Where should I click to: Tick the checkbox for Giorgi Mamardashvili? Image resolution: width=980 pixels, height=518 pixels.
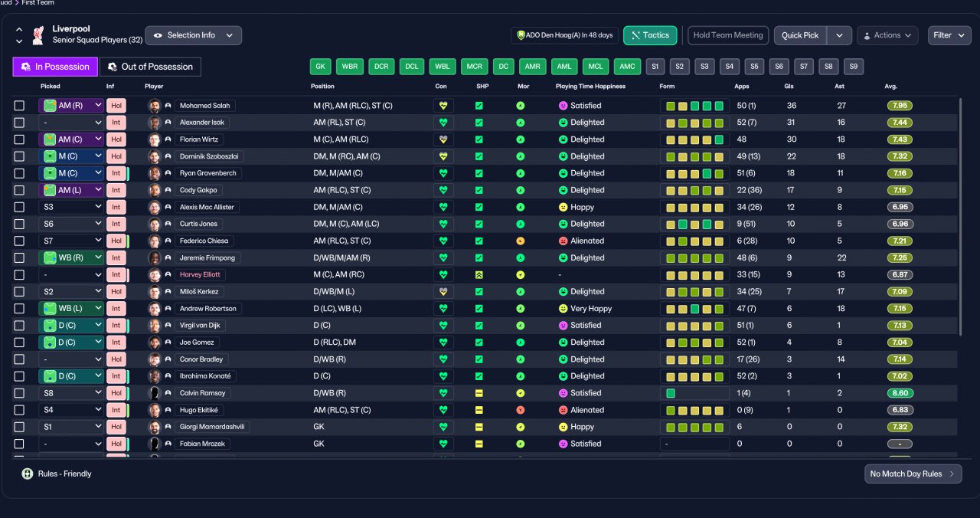(x=19, y=427)
